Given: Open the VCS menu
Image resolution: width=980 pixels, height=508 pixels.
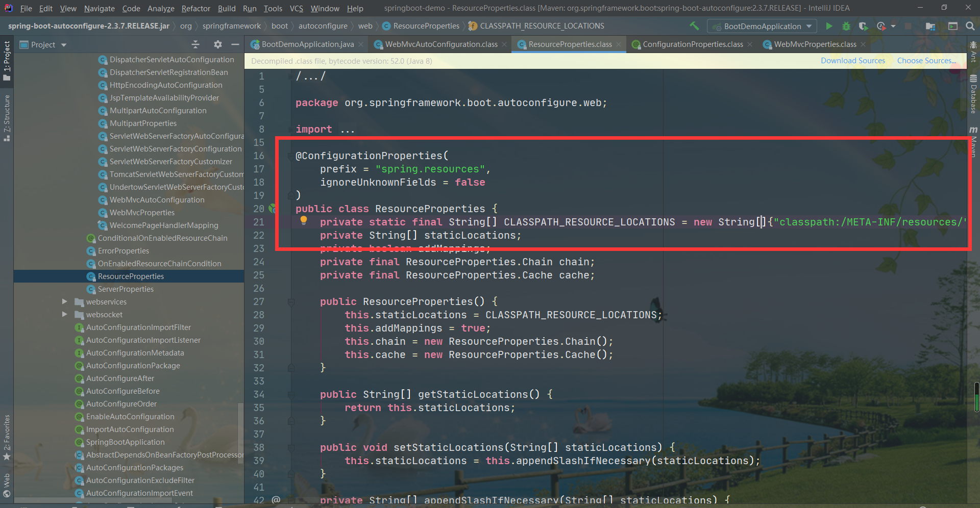Looking at the screenshot, I should tap(297, 8).
